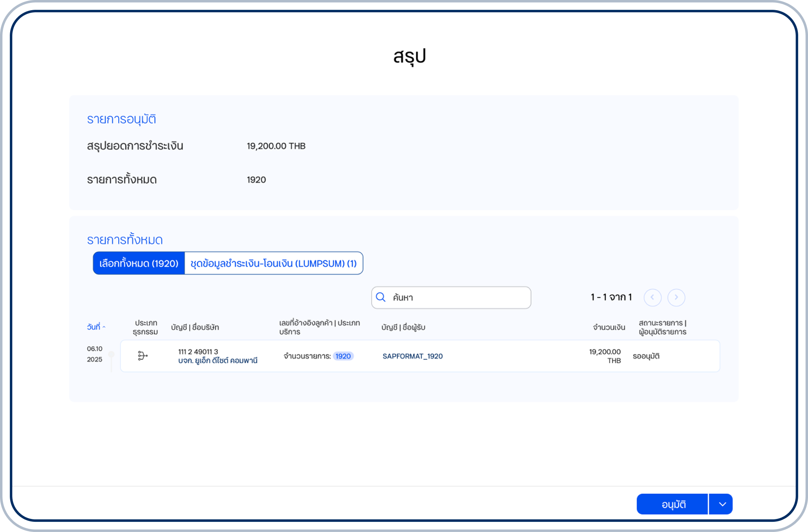This screenshot has width=808, height=532.
Task: Click the รออนุมัติ status in the row
Action: coord(646,356)
